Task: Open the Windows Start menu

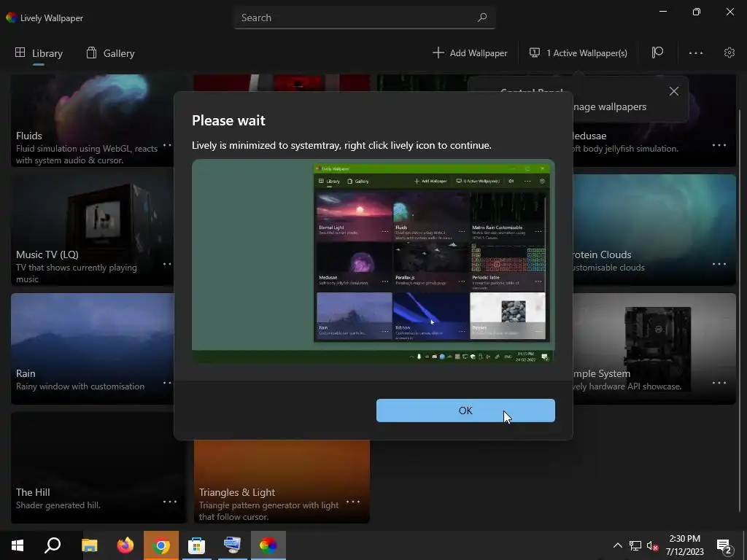Action: click(18, 545)
